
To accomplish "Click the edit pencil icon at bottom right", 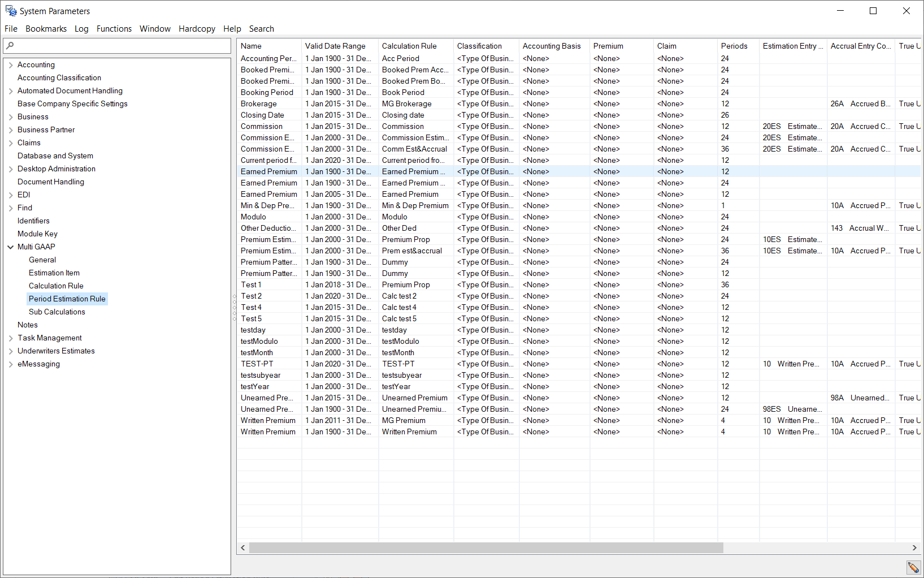I will pyautogui.click(x=913, y=567).
